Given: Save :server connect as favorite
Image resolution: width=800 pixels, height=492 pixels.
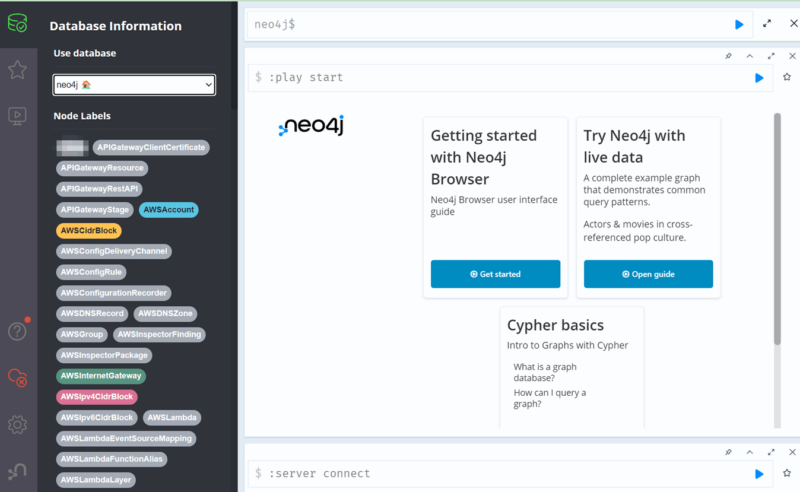Looking at the screenshot, I should (x=787, y=473).
